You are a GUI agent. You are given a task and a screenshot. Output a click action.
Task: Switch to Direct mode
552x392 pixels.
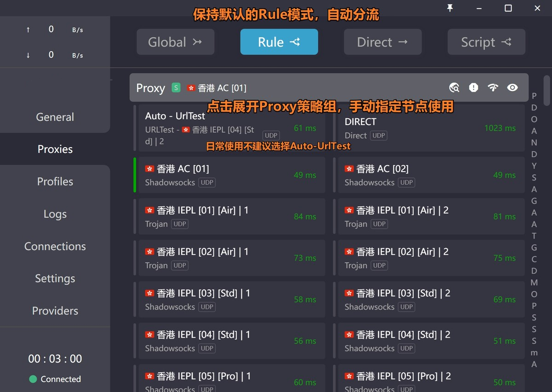pyautogui.click(x=383, y=41)
